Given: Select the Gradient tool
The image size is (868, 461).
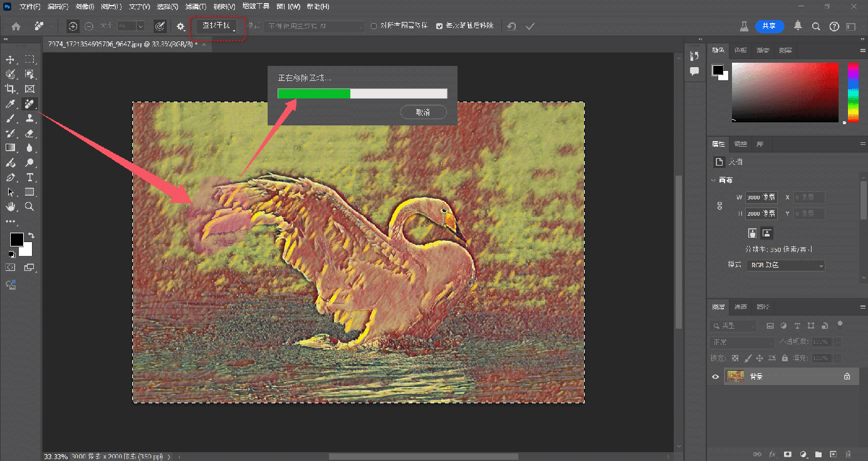Looking at the screenshot, I should pyautogui.click(x=11, y=147).
